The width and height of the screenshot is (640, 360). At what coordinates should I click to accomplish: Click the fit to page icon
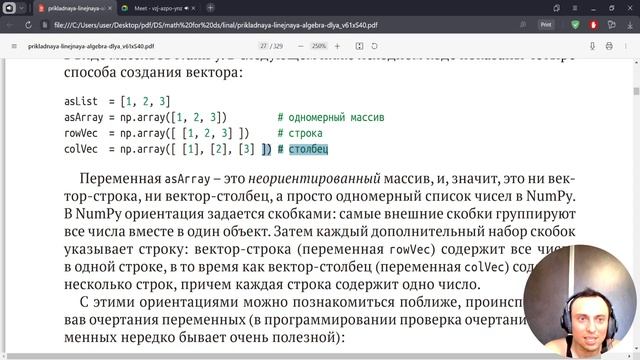coord(359,46)
